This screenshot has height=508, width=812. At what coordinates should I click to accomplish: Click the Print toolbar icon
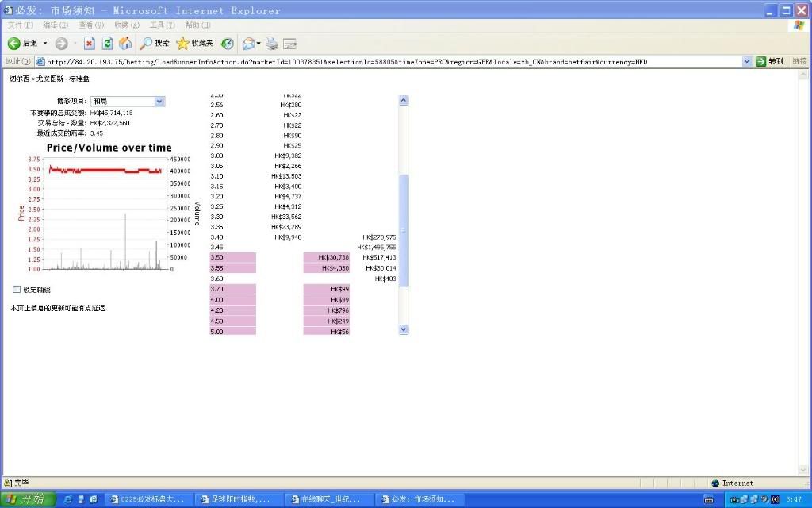(272, 44)
